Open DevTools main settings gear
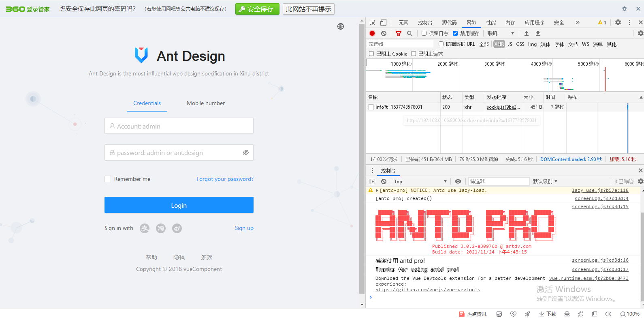 point(618,22)
